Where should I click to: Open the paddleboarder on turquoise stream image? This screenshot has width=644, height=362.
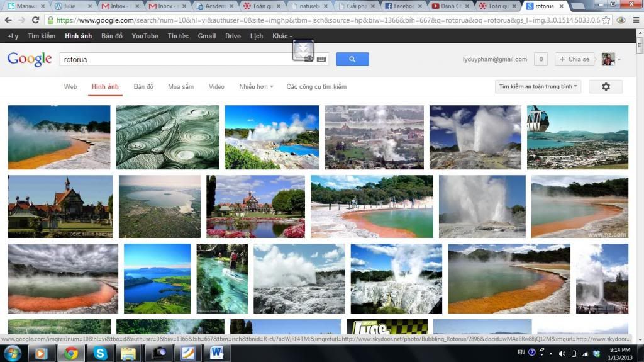[222, 278]
